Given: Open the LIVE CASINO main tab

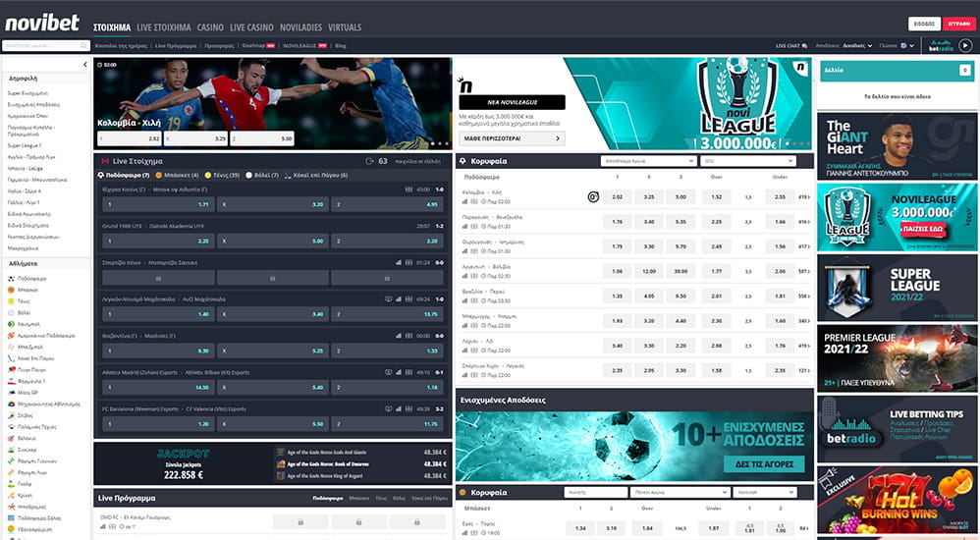Looking at the screenshot, I should tap(251, 27).
